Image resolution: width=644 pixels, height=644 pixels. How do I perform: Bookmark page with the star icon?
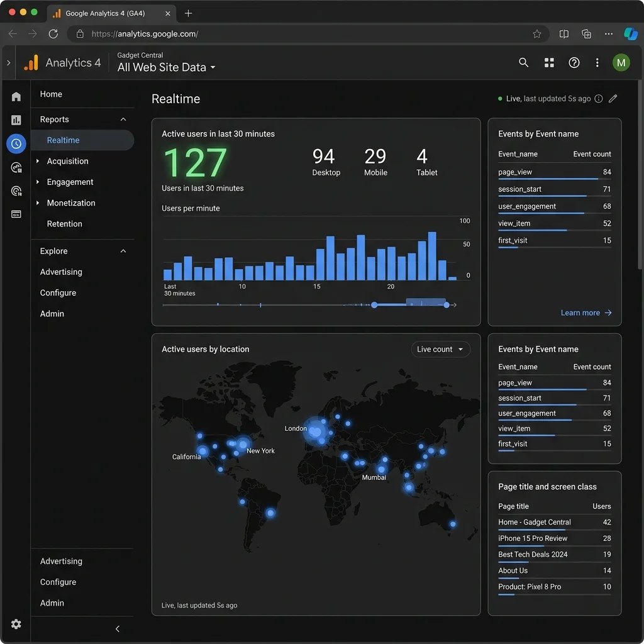(x=537, y=34)
